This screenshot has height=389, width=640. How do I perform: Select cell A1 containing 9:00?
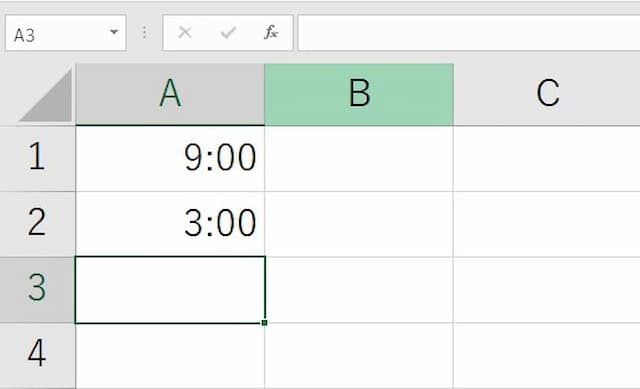pos(170,158)
